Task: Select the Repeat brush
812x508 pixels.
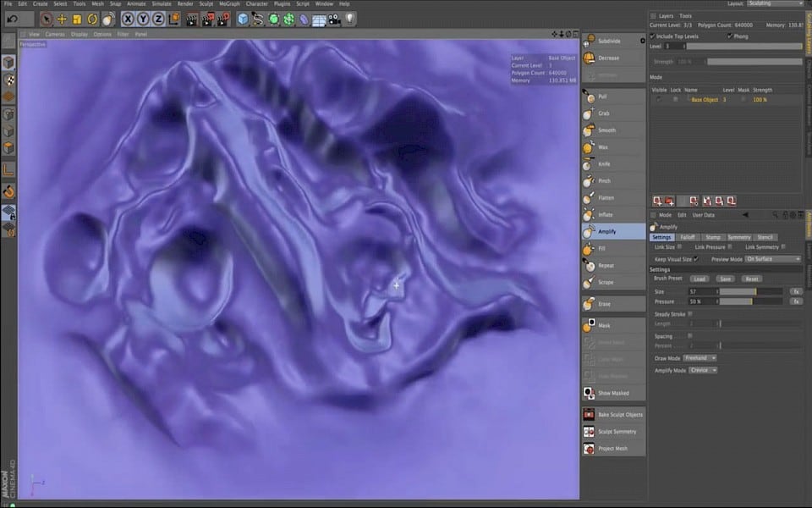Action: point(614,265)
